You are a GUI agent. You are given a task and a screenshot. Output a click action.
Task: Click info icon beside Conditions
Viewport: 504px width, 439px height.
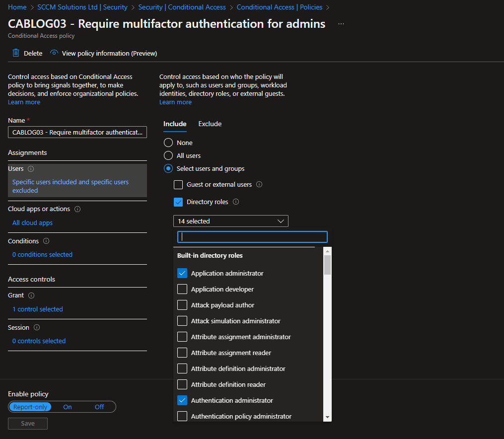(x=46, y=241)
